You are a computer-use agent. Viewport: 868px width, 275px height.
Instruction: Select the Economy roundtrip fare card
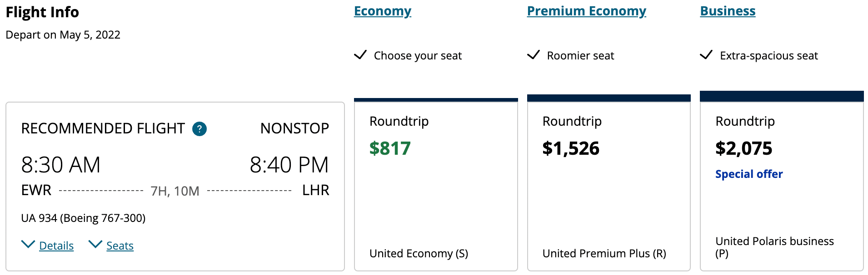[435, 182]
